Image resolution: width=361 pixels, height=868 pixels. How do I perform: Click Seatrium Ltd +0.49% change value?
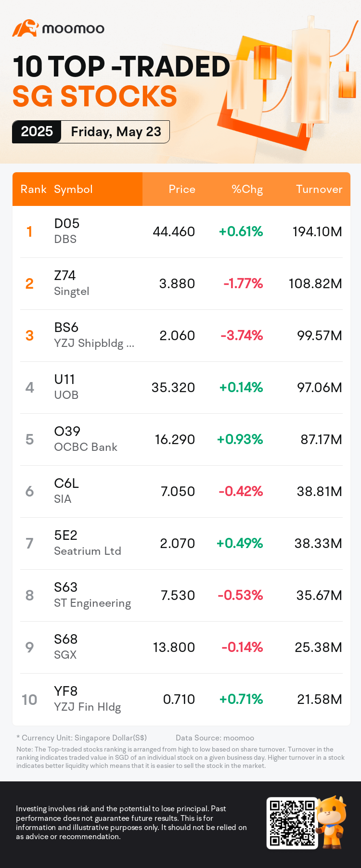coord(240,544)
